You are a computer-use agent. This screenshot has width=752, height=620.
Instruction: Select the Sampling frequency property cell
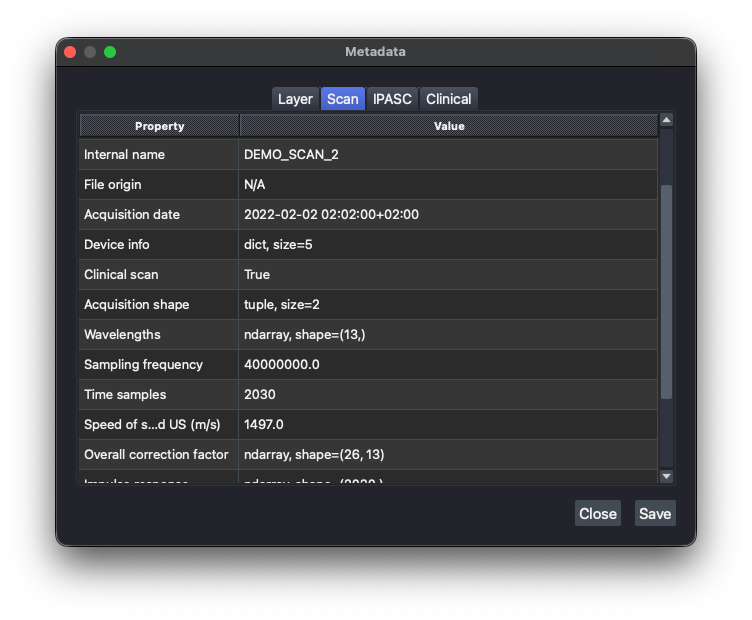point(159,364)
